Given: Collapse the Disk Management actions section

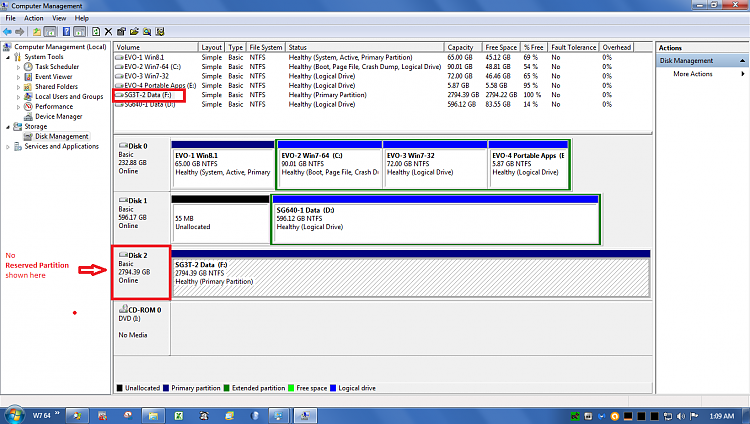Looking at the screenshot, I should point(742,61).
